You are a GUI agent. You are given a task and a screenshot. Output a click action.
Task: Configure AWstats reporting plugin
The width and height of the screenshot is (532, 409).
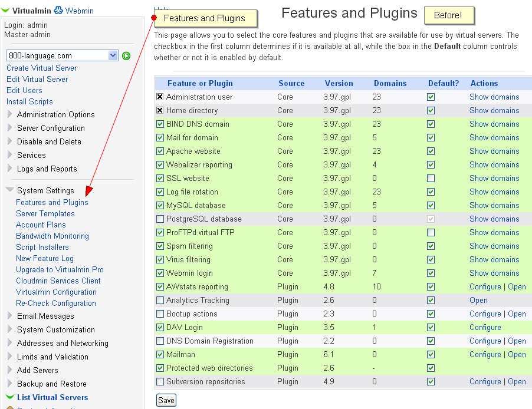pyautogui.click(x=485, y=286)
